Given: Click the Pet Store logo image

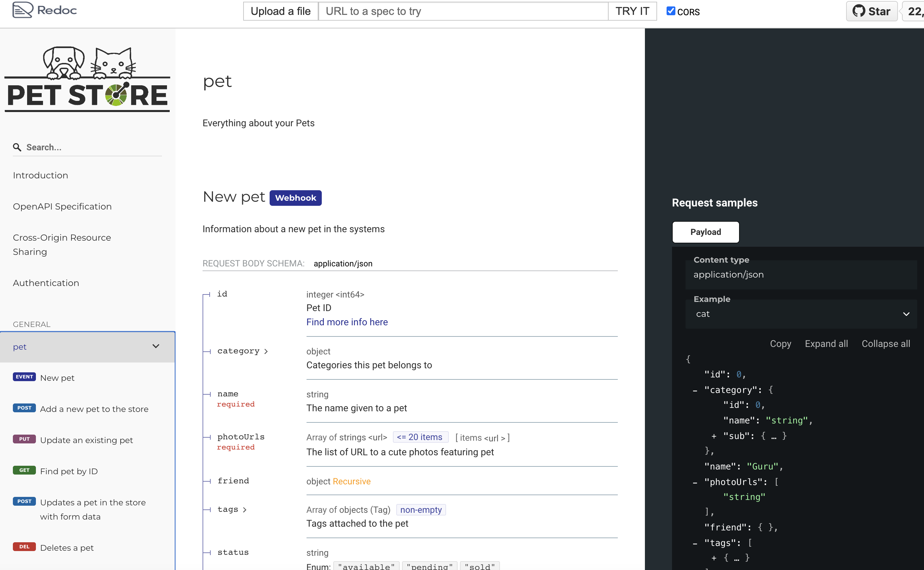Looking at the screenshot, I should pyautogui.click(x=87, y=79).
